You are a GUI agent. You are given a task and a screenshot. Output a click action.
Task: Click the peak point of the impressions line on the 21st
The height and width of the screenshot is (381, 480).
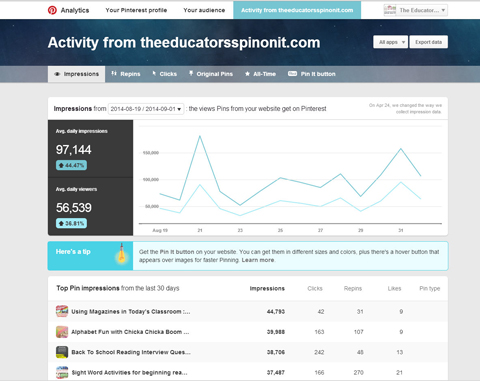[200, 136]
